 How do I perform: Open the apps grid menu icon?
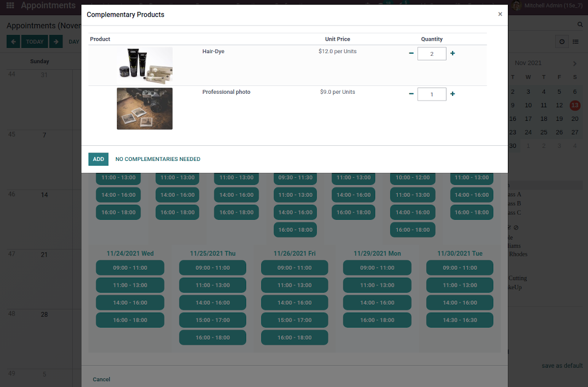[10, 5]
